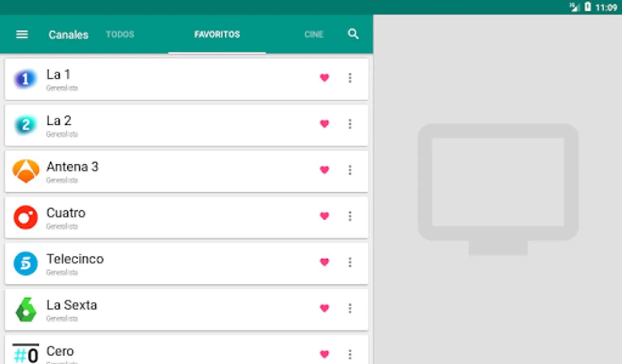Viewport: 622px width, 364px height.
Task: Open the La Sexta three-dot menu
Action: pos(350,308)
